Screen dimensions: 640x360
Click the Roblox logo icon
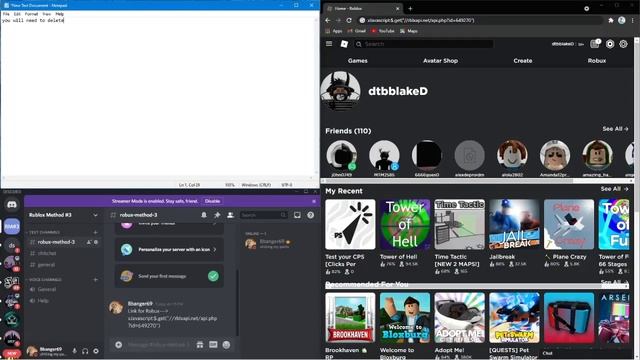(x=344, y=44)
